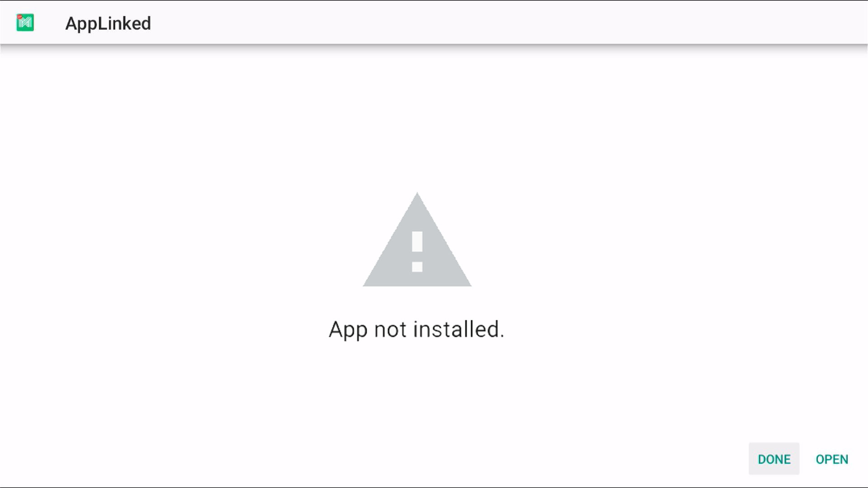Image resolution: width=868 pixels, height=488 pixels.
Task: Click the red badge on the AppLinked icon
Action: coord(19,17)
